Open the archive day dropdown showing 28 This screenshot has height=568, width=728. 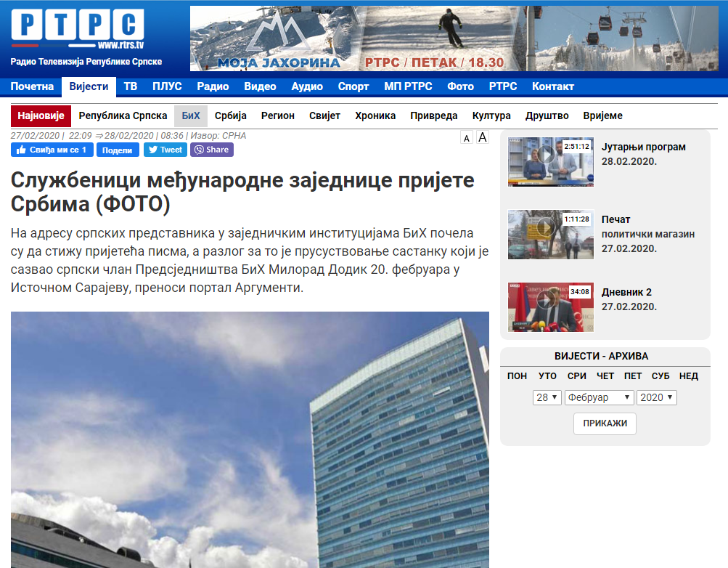[547, 397]
